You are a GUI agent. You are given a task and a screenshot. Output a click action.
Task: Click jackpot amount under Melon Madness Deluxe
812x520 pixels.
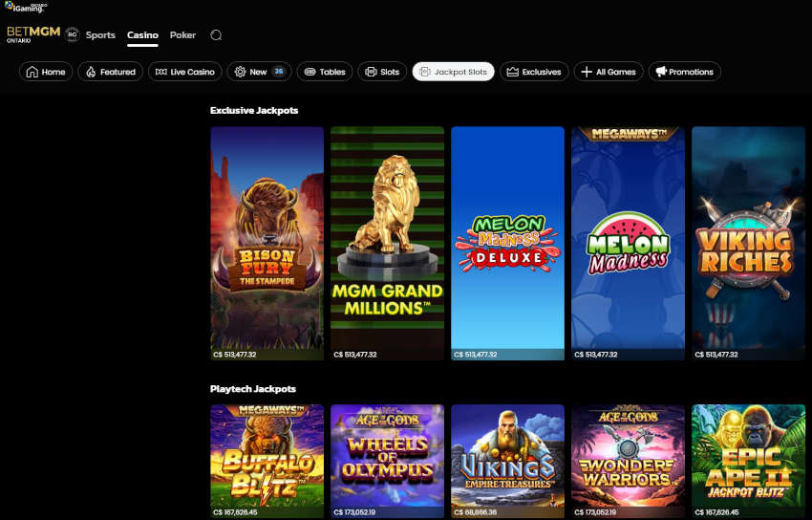(475, 355)
